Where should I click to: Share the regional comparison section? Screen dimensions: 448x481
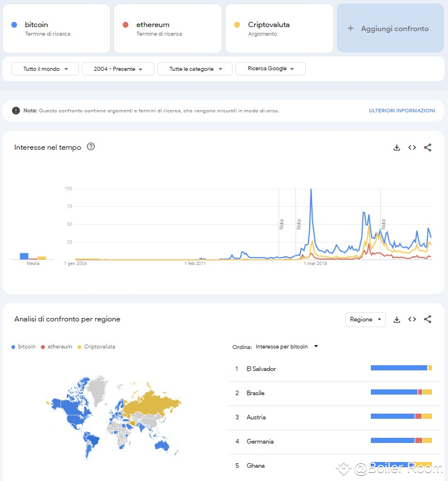pyautogui.click(x=427, y=319)
